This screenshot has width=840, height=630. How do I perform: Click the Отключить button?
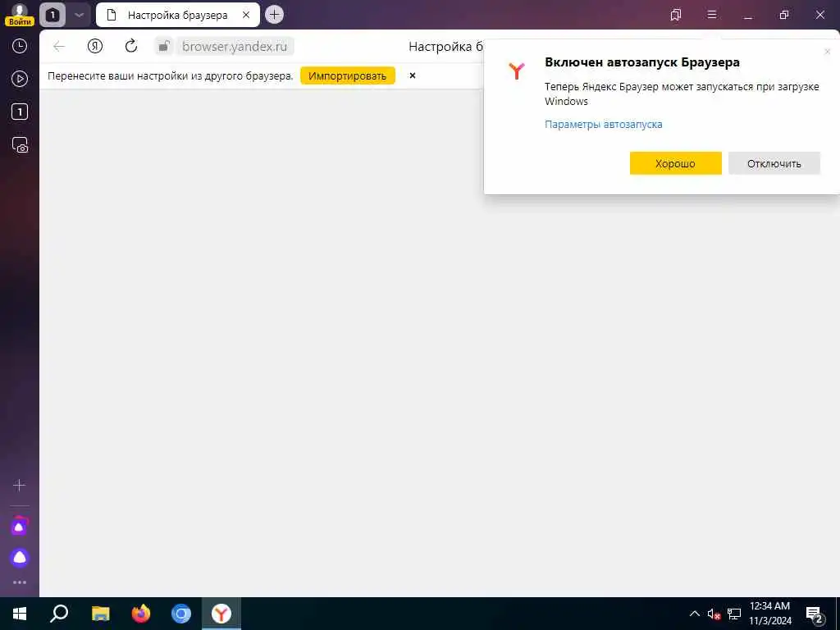pos(774,163)
